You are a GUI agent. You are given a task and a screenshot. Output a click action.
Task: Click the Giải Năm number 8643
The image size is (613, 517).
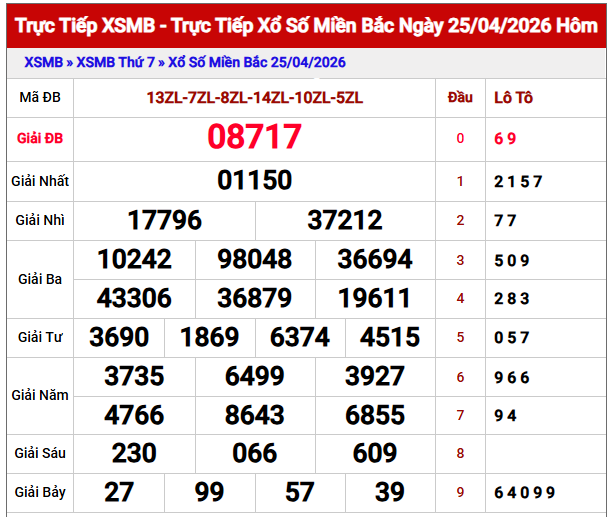point(255,414)
